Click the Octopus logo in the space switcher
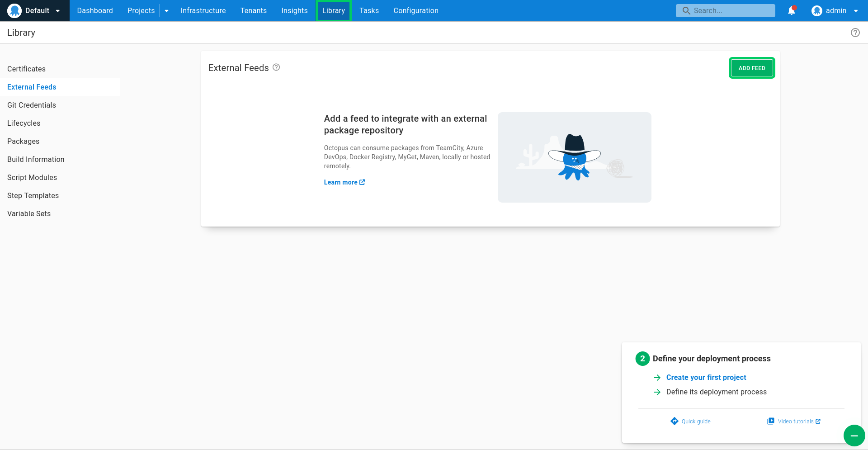The image size is (868, 450). [x=14, y=10]
